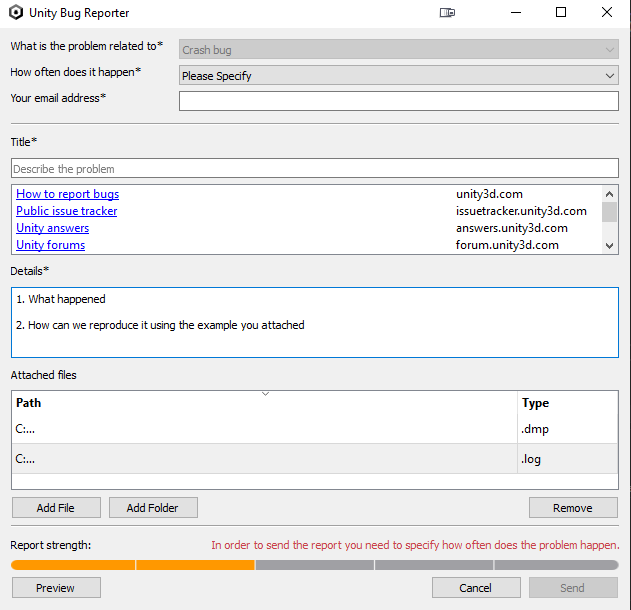
Task: Click 'forum.unity3d.com' text
Action: pyautogui.click(x=507, y=245)
